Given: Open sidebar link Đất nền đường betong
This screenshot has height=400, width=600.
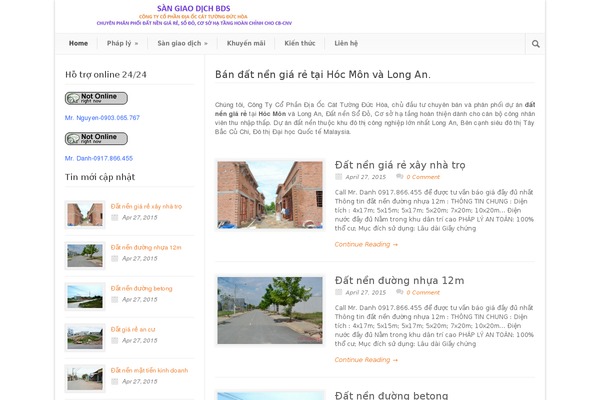Looking at the screenshot, I should point(141,288).
